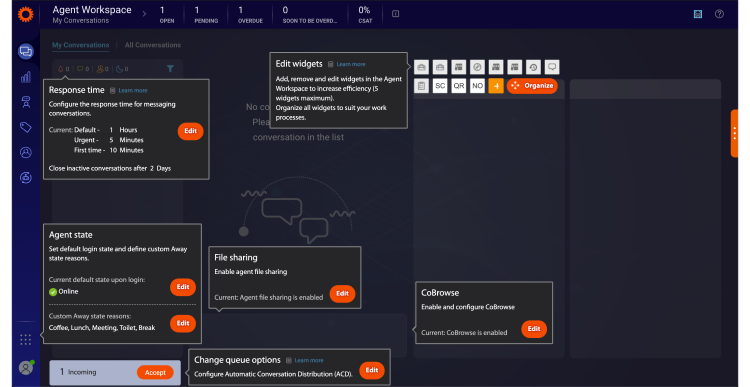Click the Organize button
Screen dimensions: 750x387
click(532, 86)
